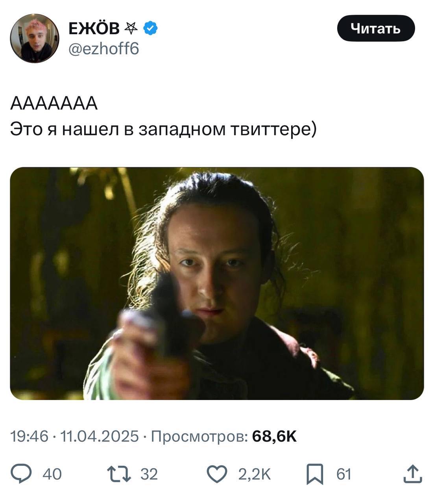The image size is (434, 504).
Task: Click the 61 bookmarks count
Action: point(344,474)
